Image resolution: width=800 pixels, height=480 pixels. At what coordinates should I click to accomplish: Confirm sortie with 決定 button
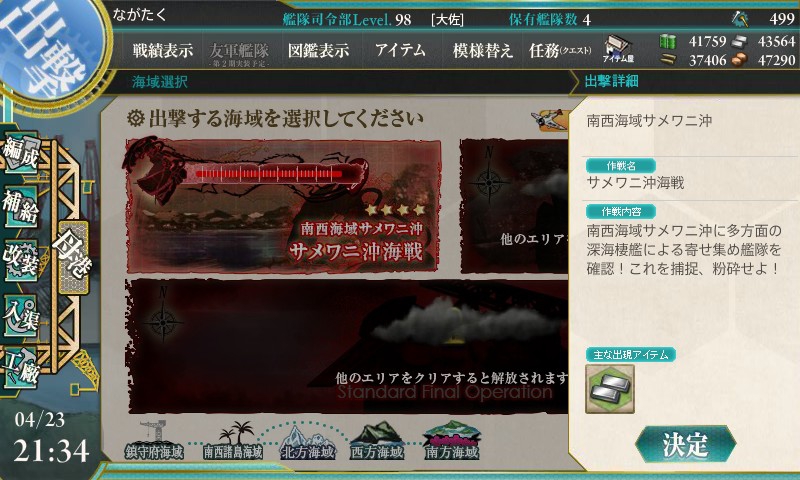685,445
